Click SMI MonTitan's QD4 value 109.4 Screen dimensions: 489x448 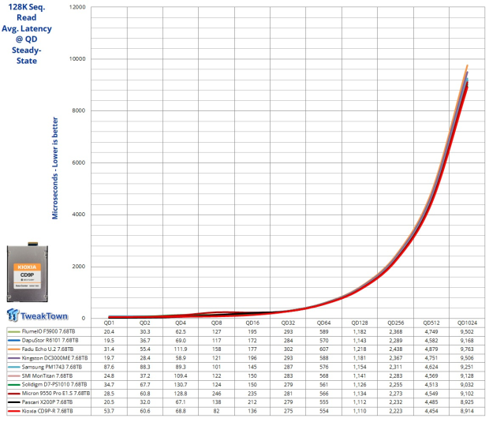(181, 376)
